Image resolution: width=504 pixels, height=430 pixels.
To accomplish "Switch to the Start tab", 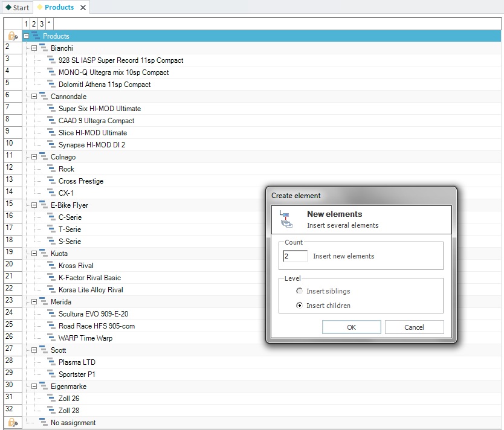I will (x=18, y=7).
